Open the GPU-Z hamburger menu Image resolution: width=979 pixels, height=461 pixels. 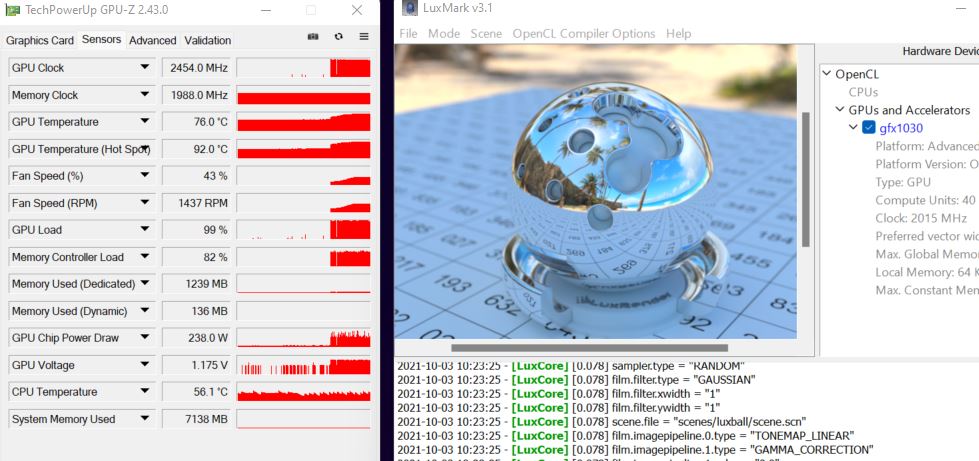click(364, 37)
